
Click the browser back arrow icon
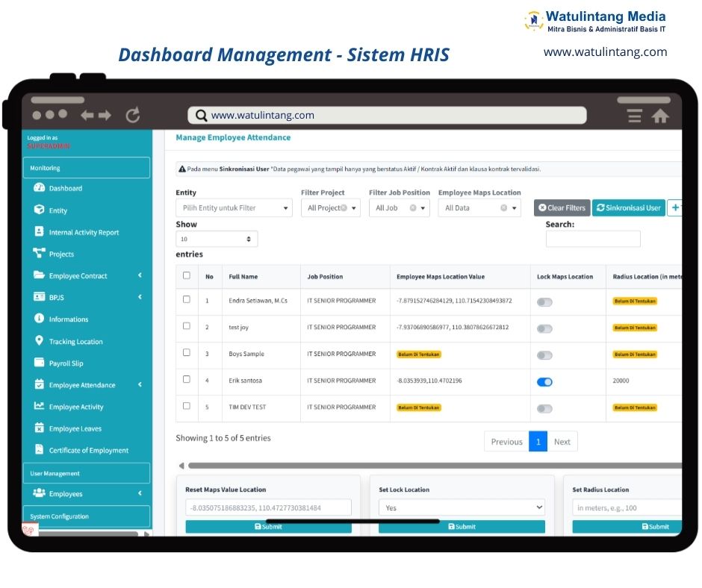point(87,116)
